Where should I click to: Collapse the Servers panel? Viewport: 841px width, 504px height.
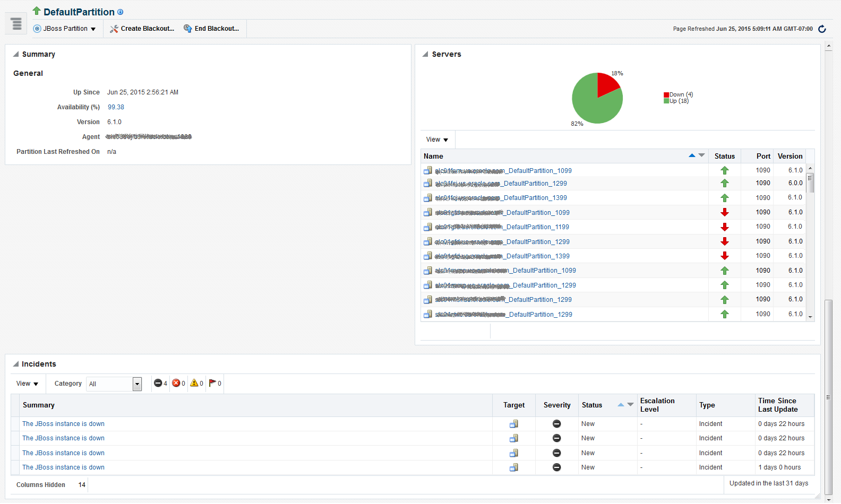pos(425,54)
